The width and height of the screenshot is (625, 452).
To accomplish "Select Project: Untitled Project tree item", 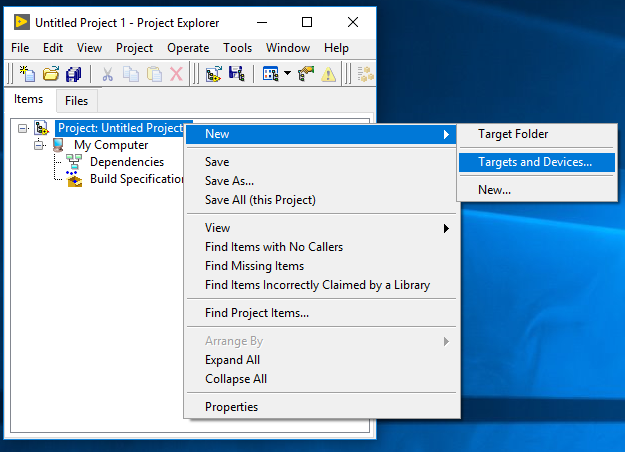I will pos(121,128).
